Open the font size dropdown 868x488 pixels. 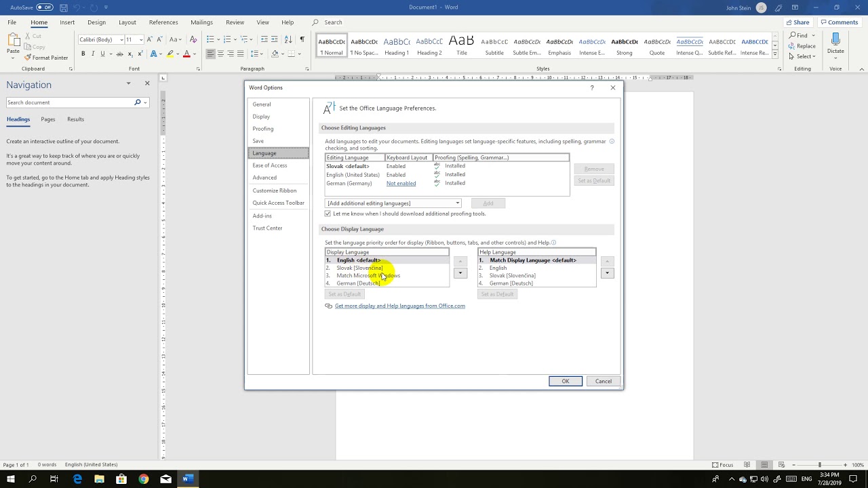[x=140, y=39]
